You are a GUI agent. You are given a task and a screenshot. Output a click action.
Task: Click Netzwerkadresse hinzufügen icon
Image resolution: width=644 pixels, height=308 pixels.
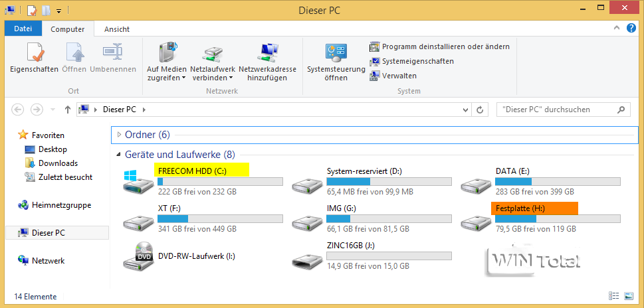(x=267, y=52)
